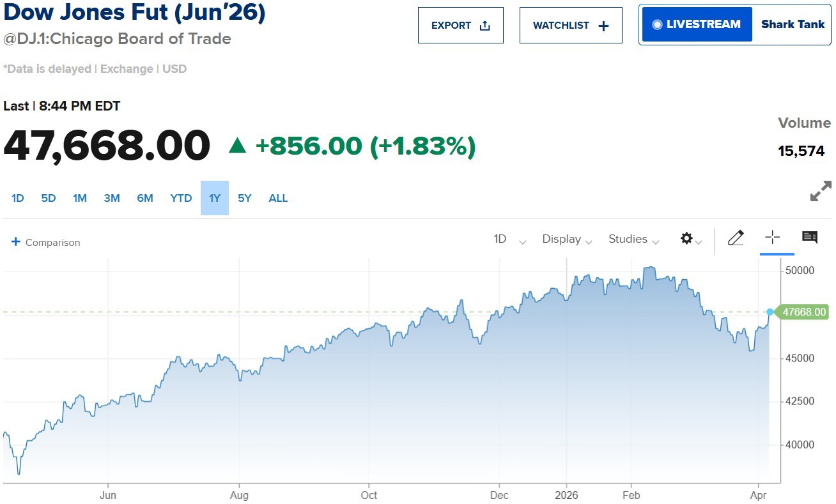The height and width of the screenshot is (504, 836).
Task: Click the Comparison plus icon
Action: pyautogui.click(x=15, y=242)
